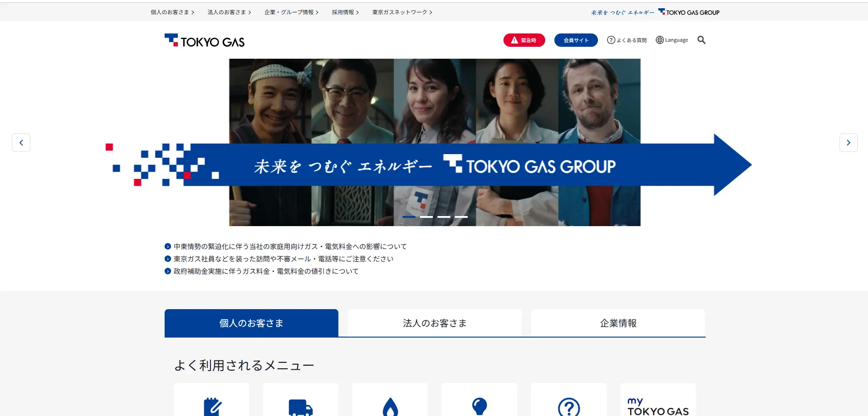Viewport: 868px width, 416px height.
Task: Go to previous carousel slide arrow
Action: (x=21, y=143)
